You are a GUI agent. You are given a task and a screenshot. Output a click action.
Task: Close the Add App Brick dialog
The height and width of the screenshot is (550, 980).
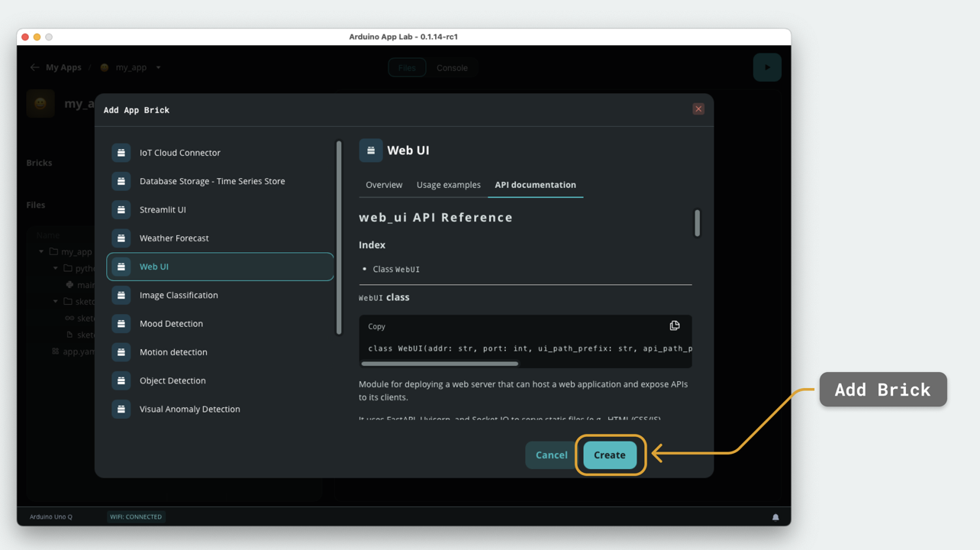point(698,109)
